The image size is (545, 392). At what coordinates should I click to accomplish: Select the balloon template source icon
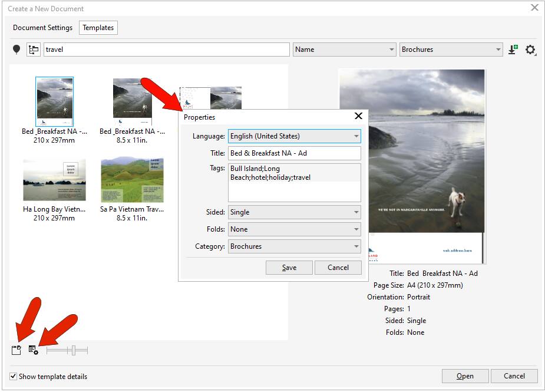(17, 49)
